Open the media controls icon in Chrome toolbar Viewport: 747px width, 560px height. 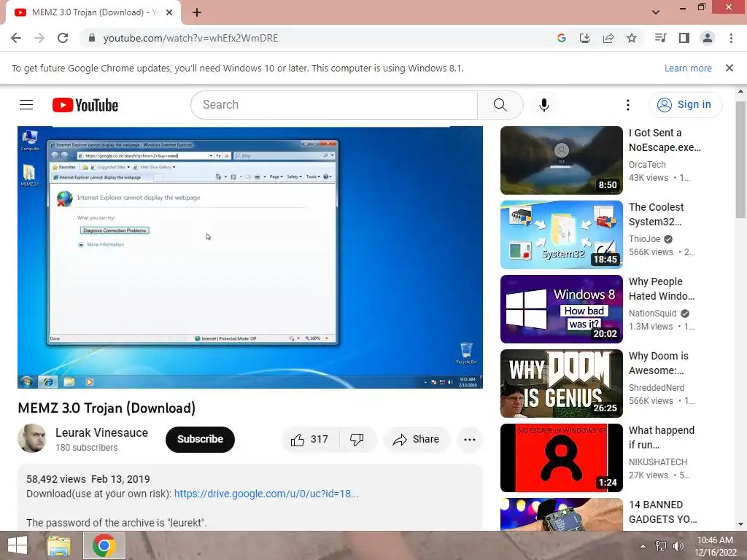(660, 38)
